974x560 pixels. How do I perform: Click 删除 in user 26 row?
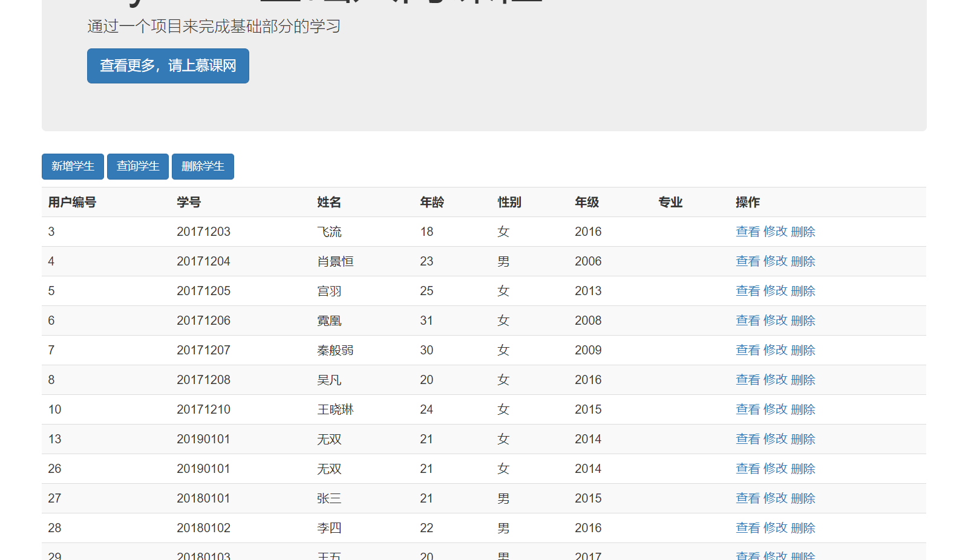click(803, 469)
